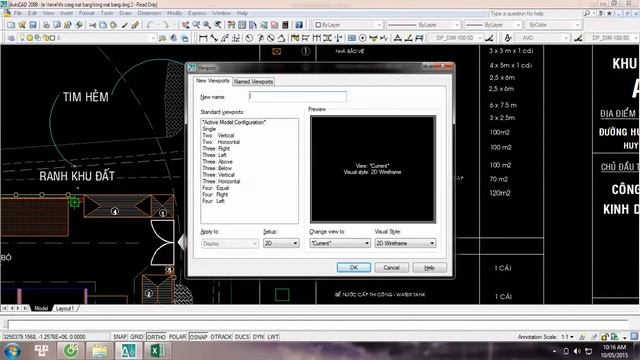Click the QuickCalc calculator icon
Viewport: 640px width, 360px height.
(x=285, y=25)
